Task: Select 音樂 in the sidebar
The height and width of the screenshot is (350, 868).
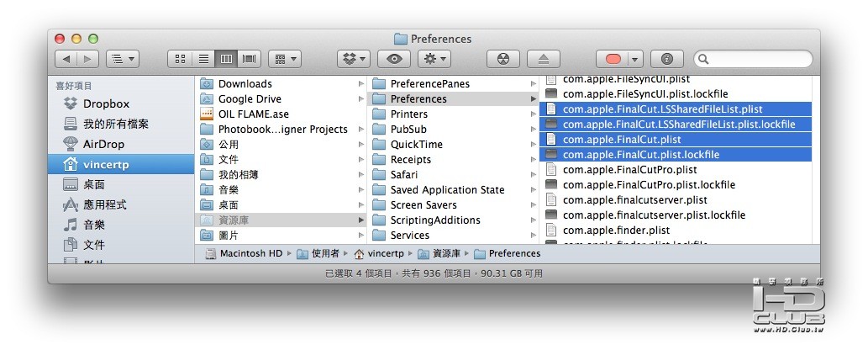Action: [121, 225]
